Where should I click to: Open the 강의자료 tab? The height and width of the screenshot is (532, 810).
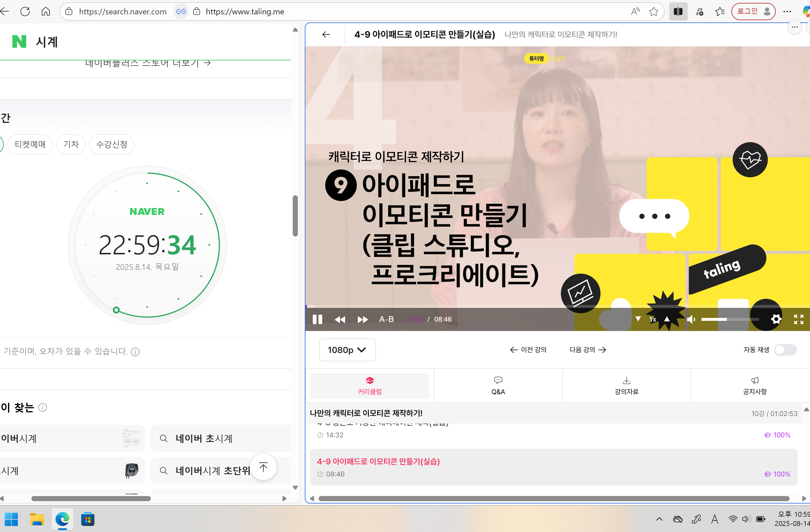[626, 386]
